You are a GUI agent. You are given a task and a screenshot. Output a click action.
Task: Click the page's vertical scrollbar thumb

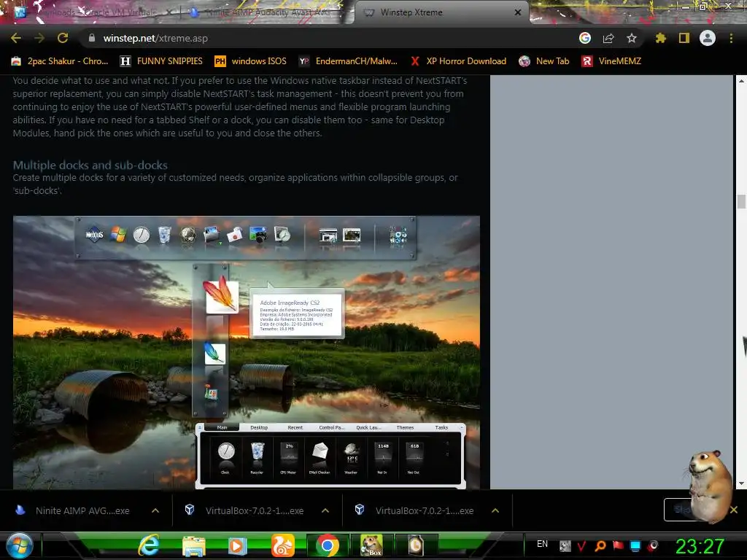pyautogui.click(x=741, y=201)
